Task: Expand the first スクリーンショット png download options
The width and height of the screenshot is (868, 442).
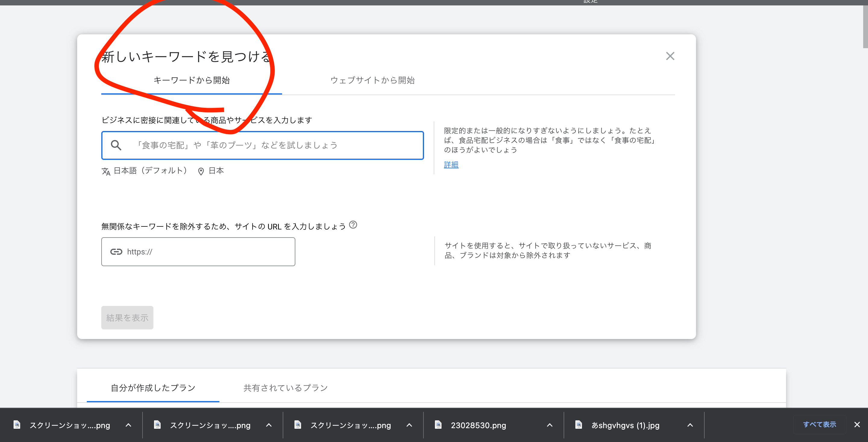Action: tap(128, 425)
